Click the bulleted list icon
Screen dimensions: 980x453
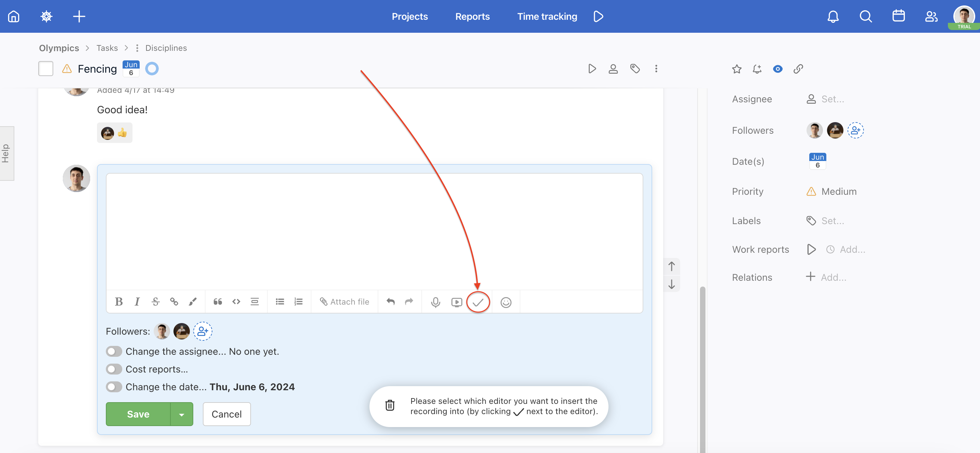(279, 302)
